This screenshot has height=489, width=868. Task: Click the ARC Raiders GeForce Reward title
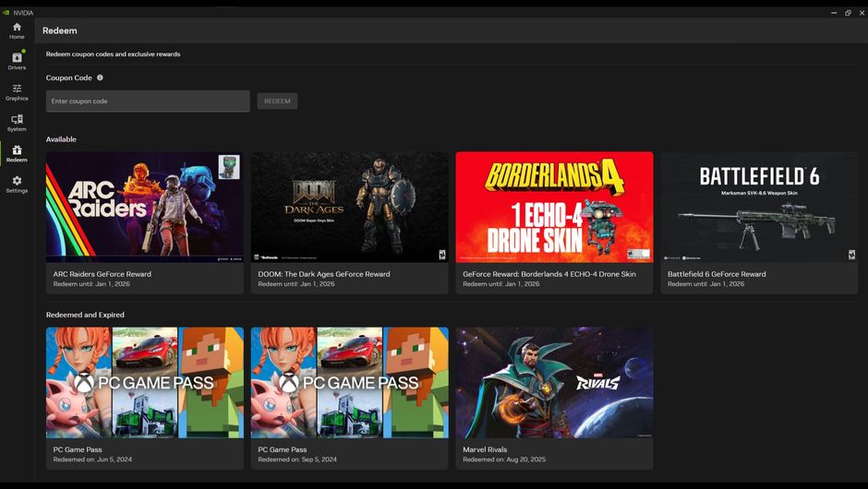coord(102,274)
